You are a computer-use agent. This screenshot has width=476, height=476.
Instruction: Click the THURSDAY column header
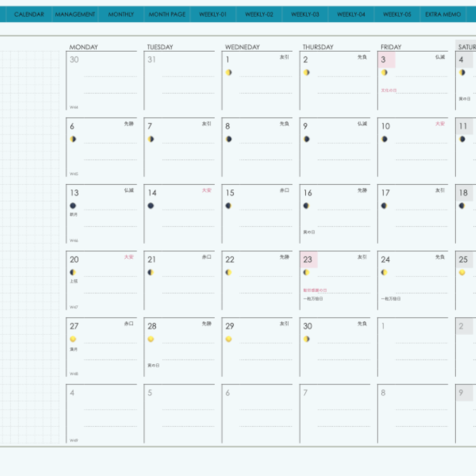point(318,47)
